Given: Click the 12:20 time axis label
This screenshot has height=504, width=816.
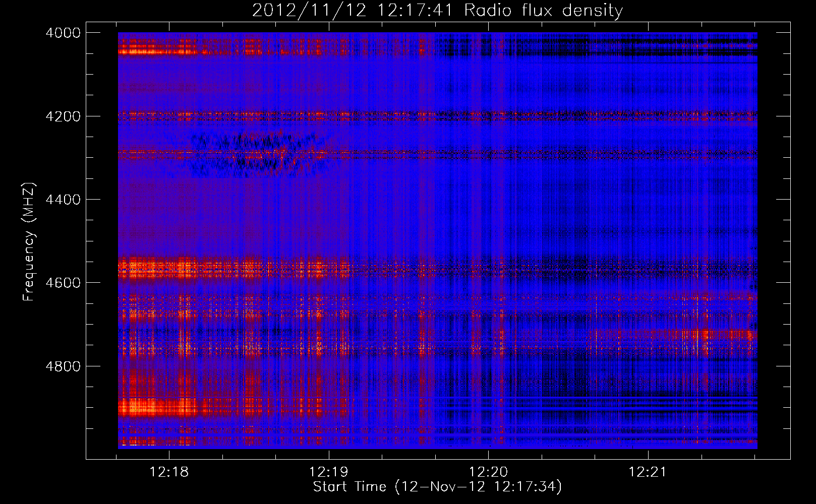Looking at the screenshot, I should coord(488,472).
